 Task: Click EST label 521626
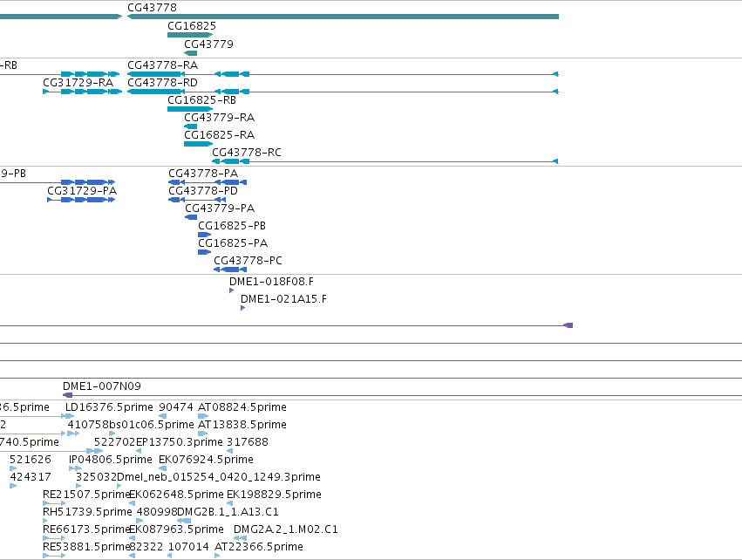point(31,460)
